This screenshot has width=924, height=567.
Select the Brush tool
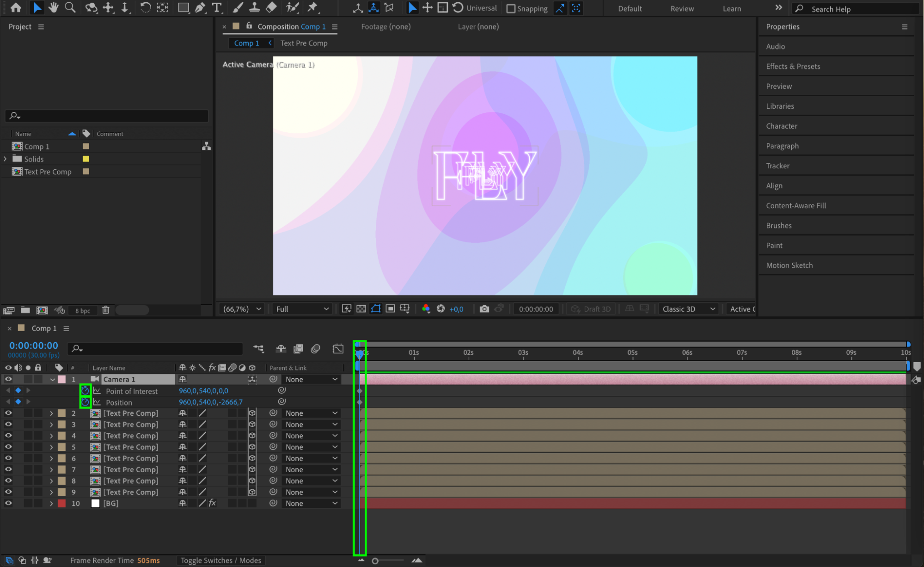click(238, 8)
